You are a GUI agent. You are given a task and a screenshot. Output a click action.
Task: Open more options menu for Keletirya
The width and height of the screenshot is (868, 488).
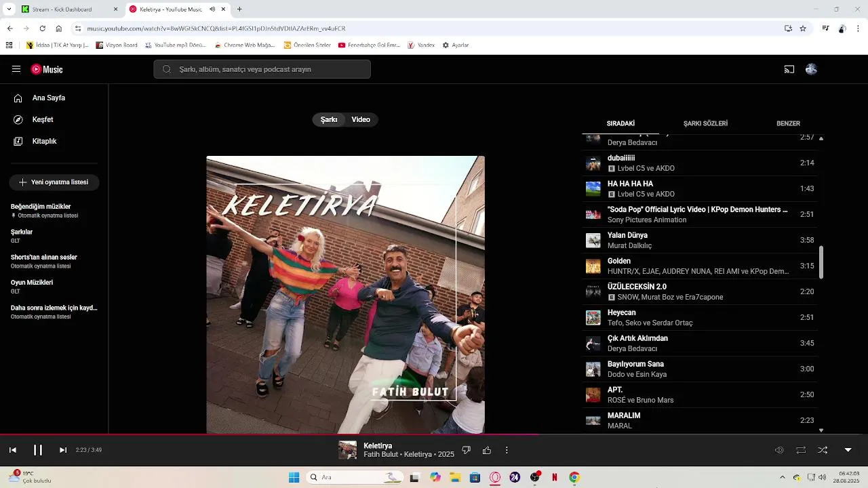[x=507, y=450]
